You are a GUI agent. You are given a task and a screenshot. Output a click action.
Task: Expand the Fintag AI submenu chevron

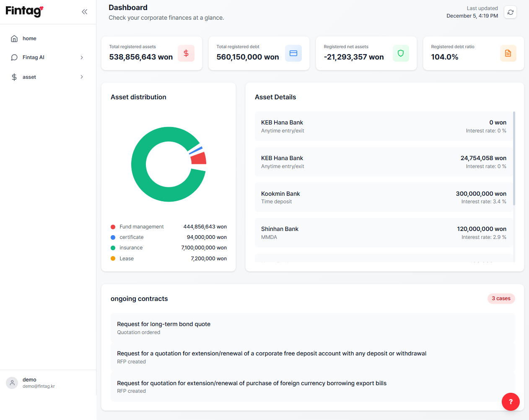82,57
